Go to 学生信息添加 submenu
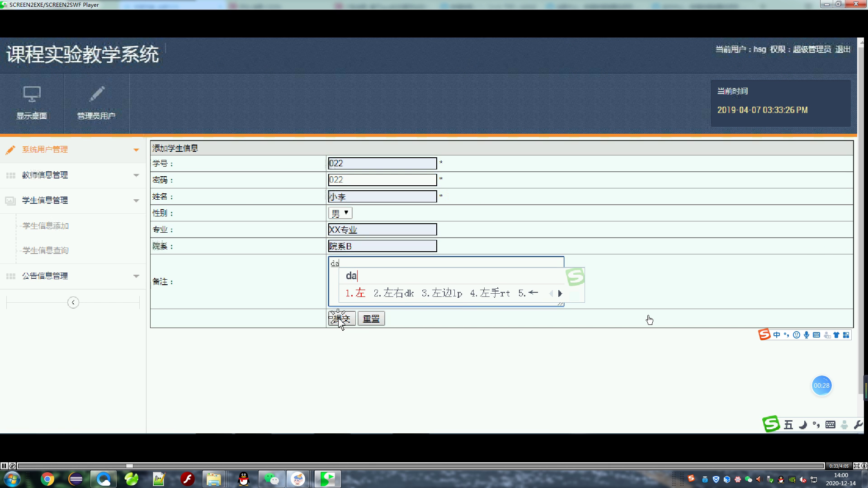Screen dimensions: 868x488 [46, 226]
